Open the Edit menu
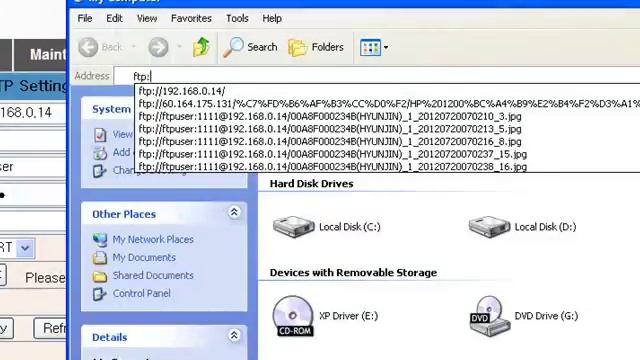The image size is (640, 360). tap(114, 18)
